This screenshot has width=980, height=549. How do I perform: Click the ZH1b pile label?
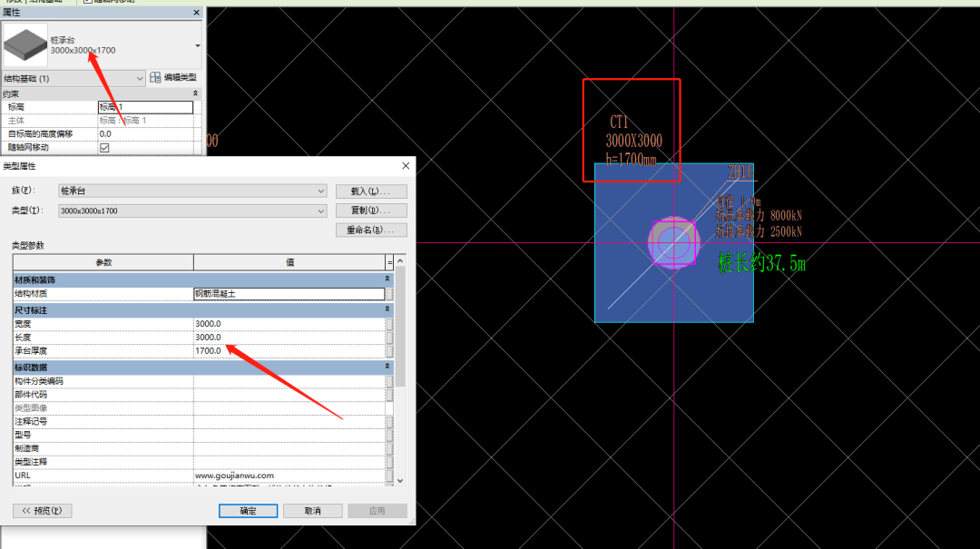(740, 172)
